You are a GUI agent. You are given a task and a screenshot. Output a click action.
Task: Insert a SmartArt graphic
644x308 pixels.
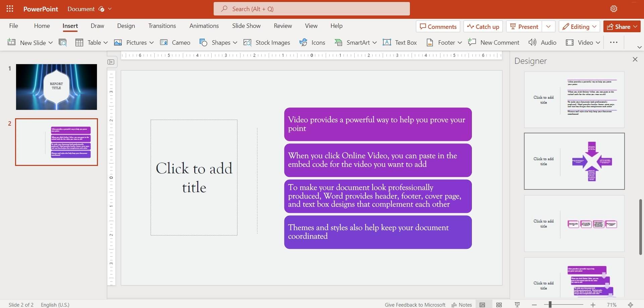[x=353, y=42]
